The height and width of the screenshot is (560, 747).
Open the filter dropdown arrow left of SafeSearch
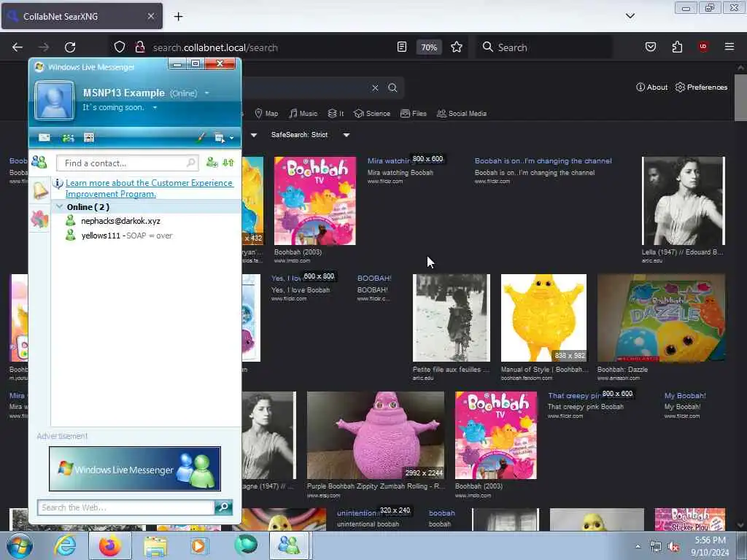[254, 135]
